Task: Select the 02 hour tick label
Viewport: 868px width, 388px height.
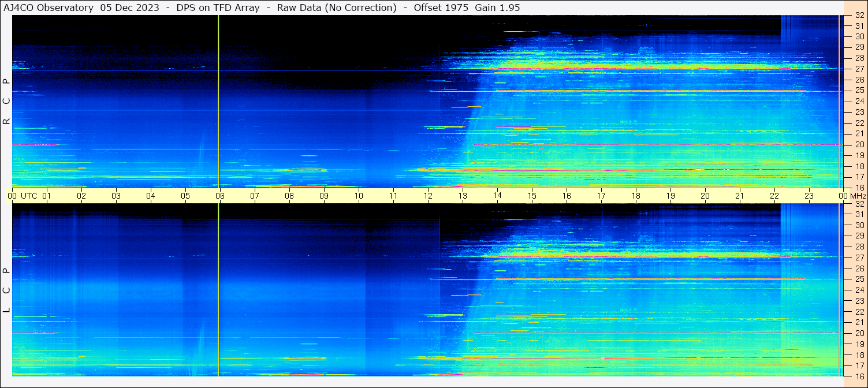Action: pos(81,196)
